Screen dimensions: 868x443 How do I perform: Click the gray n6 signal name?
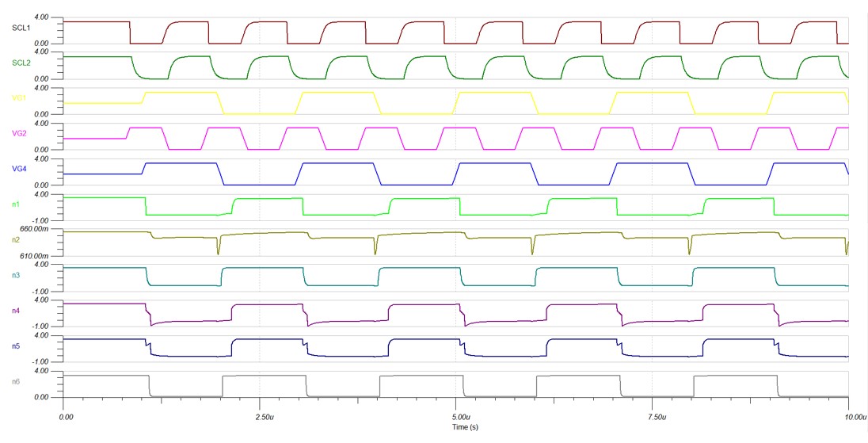click(x=16, y=381)
